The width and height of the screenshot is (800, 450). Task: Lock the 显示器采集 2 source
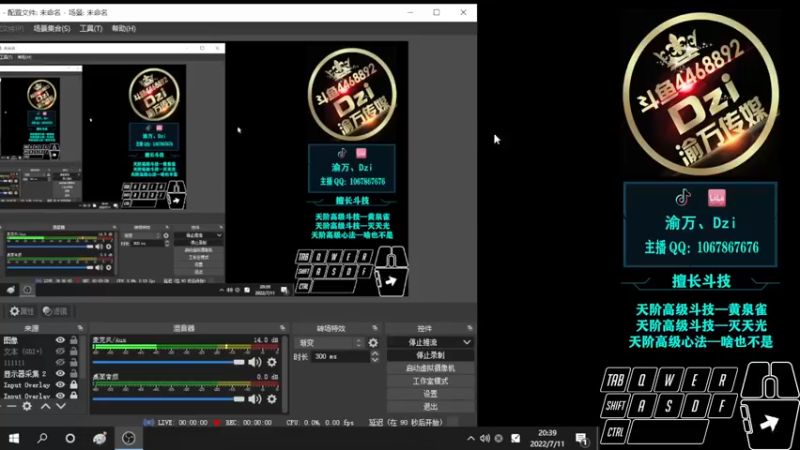tap(74, 373)
